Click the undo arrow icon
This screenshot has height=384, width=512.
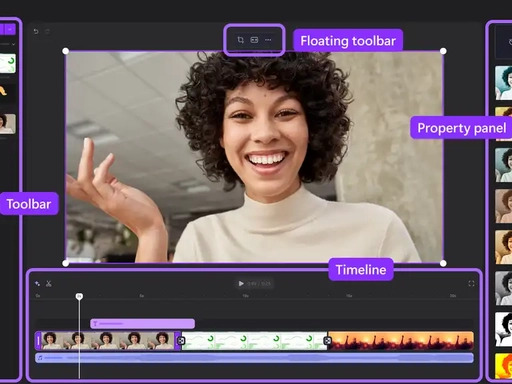pyautogui.click(x=36, y=31)
